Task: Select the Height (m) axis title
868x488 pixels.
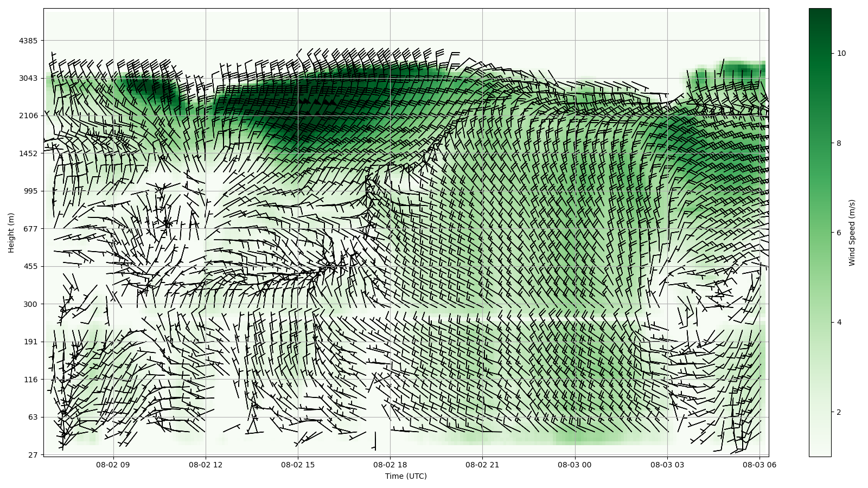Action: pos(11,233)
